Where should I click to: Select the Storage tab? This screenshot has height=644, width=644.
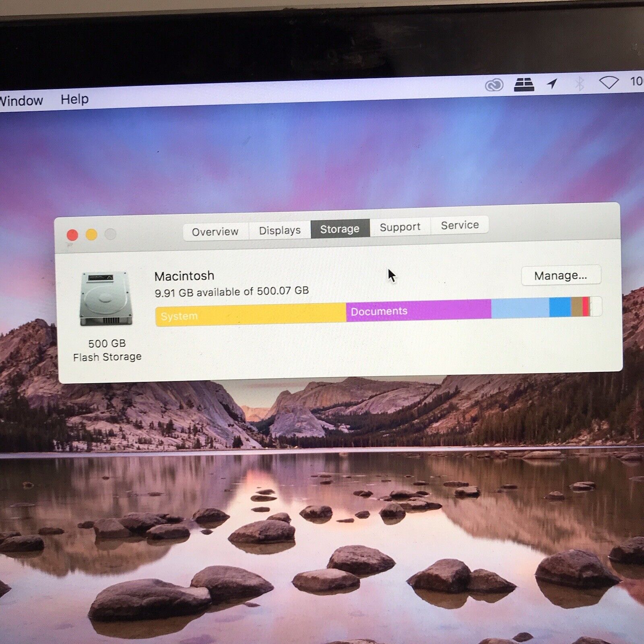[x=340, y=229]
